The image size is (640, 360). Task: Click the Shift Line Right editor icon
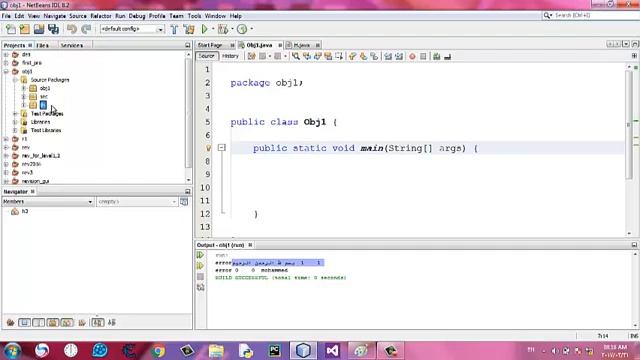[399, 56]
